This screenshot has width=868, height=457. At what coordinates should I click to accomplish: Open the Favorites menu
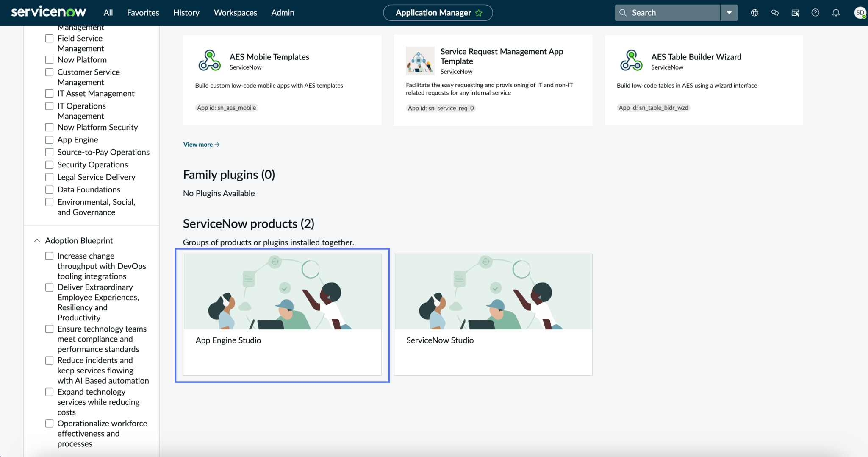click(x=143, y=13)
